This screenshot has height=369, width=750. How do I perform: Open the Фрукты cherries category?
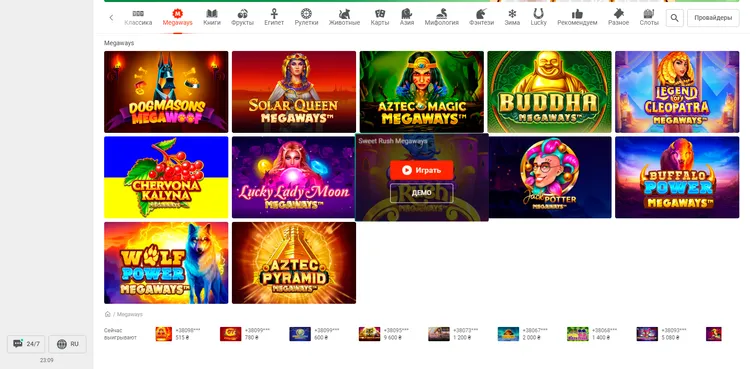click(243, 18)
